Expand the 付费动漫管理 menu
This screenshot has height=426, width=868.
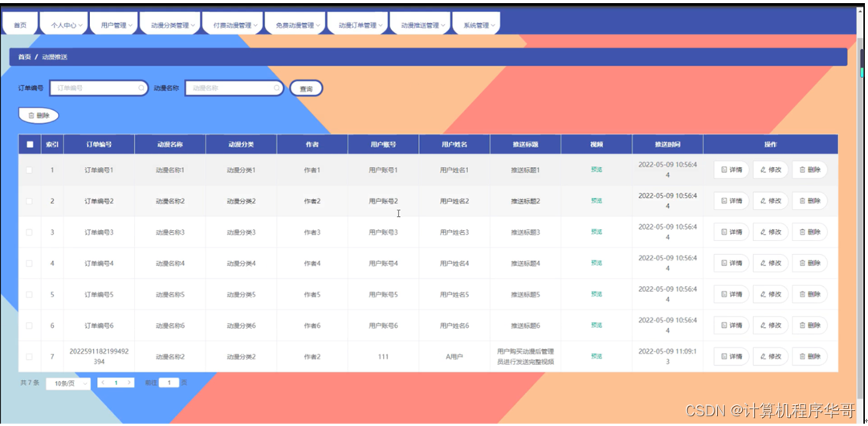coord(232,25)
